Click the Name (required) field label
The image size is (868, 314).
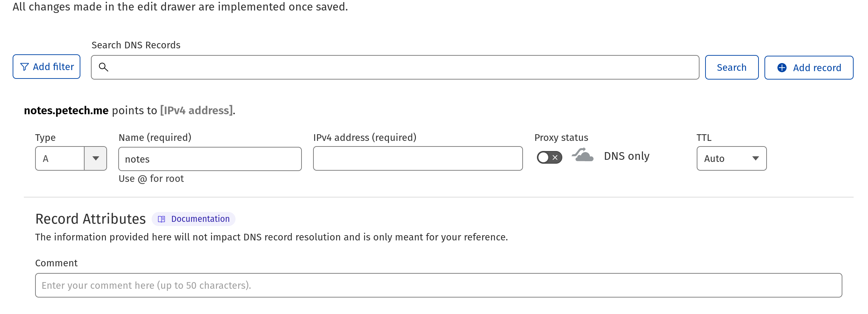[155, 138]
